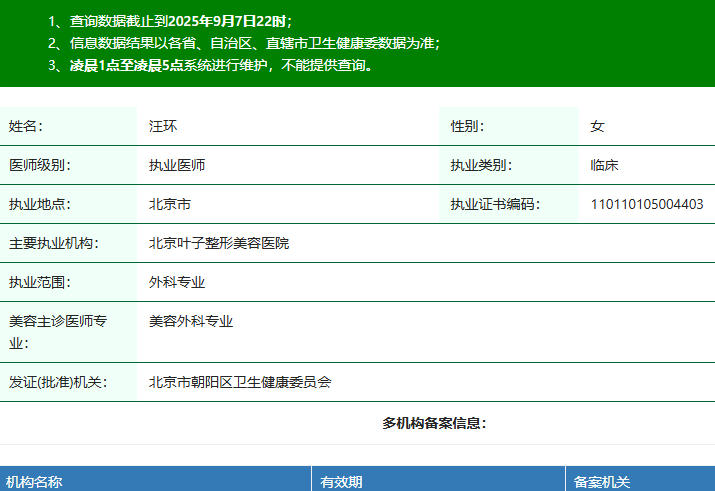Click the 执业医师 level value
715x491 pixels.
(177, 165)
